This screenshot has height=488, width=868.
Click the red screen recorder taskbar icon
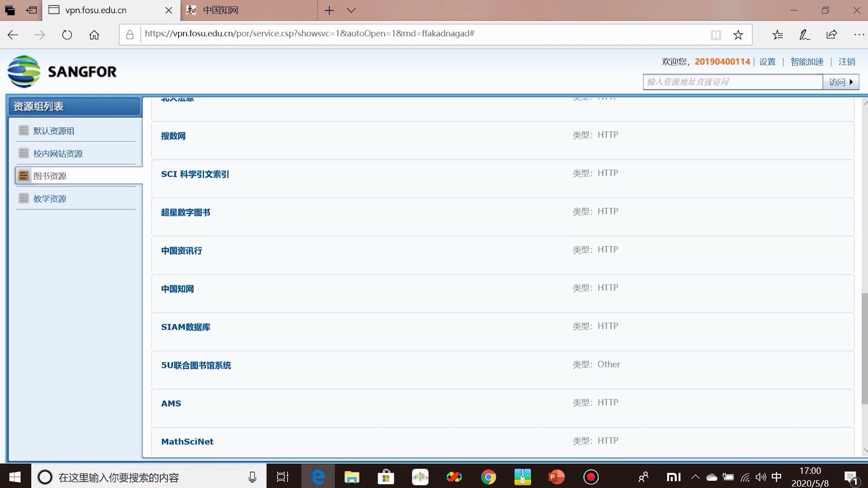tap(591, 477)
